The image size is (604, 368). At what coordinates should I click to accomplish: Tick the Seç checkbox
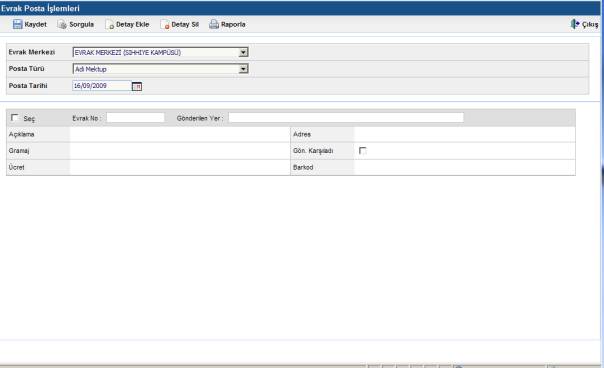pyautogui.click(x=15, y=118)
